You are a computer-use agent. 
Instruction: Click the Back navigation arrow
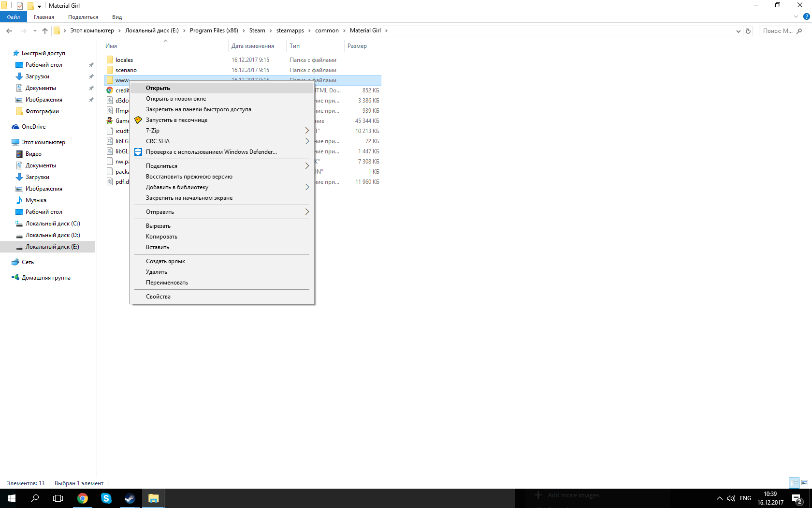coord(9,30)
